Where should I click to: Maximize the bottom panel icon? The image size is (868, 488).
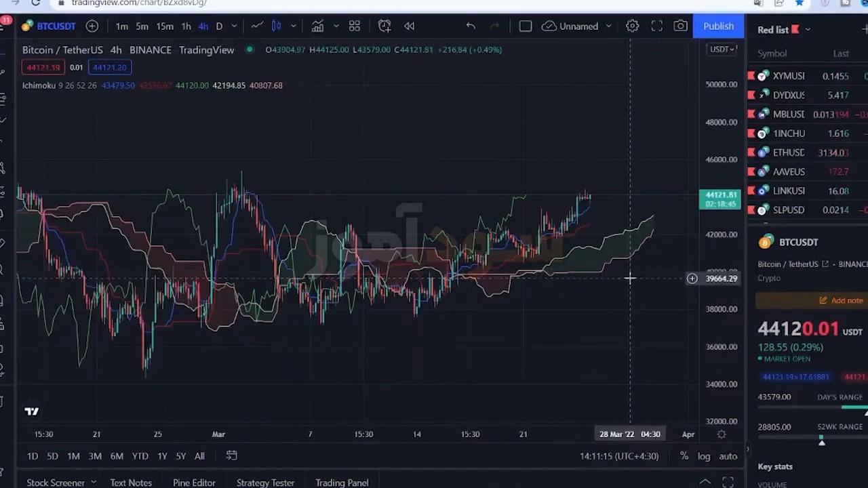728,482
